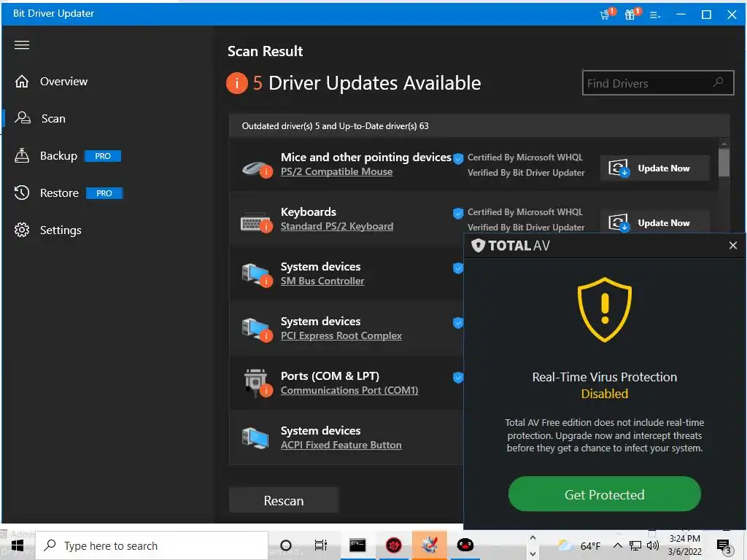Open PS/2 Compatible Mouse link

click(x=337, y=171)
